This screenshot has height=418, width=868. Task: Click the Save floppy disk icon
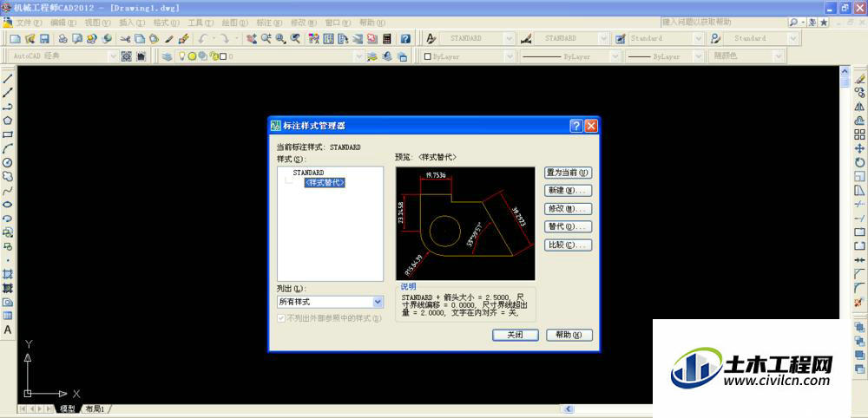44,39
